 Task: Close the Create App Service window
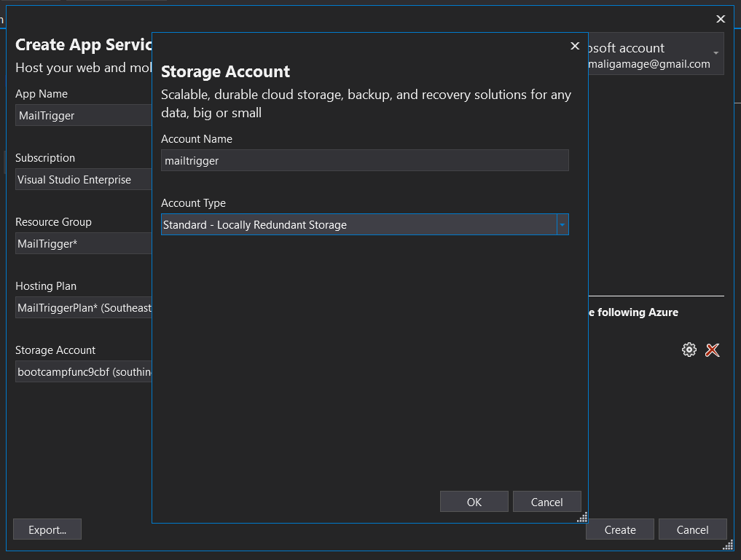(720, 19)
